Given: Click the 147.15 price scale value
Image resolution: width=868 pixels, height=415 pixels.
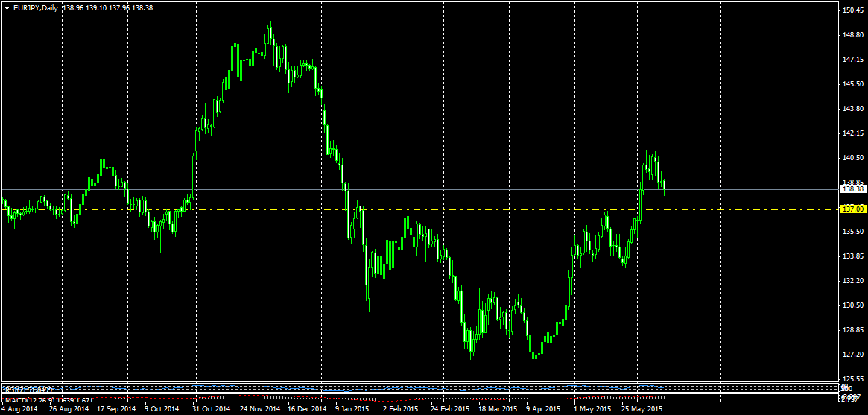Looking at the screenshot, I should [x=854, y=59].
